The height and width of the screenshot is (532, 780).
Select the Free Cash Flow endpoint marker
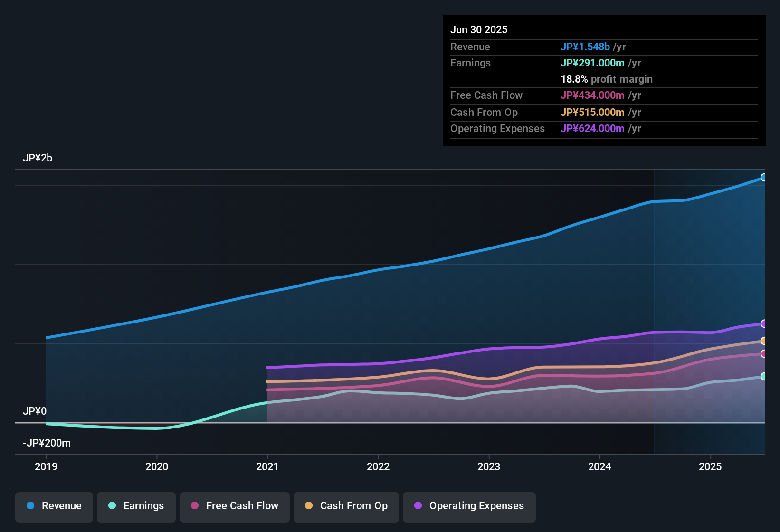(764, 353)
